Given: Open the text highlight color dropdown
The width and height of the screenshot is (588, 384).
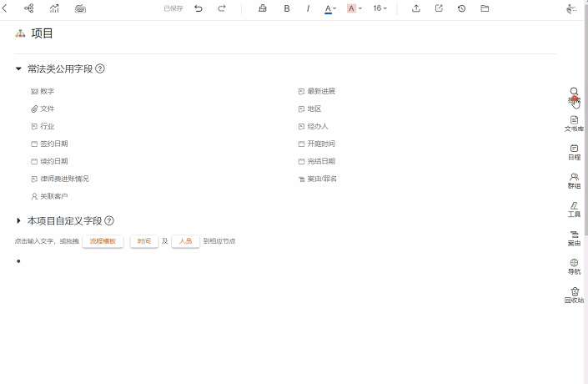Looking at the screenshot, I should tap(354, 8).
